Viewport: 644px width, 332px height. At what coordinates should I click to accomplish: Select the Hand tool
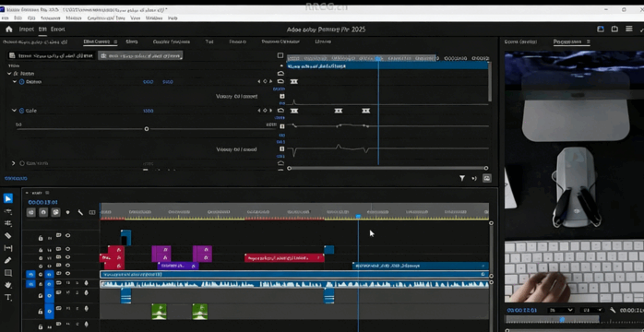coord(7,285)
